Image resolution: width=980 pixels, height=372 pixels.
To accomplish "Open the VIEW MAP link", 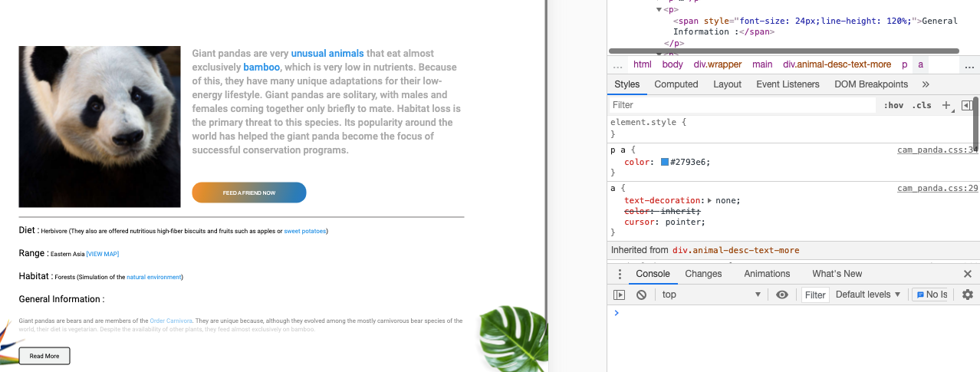I will [103, 254].
